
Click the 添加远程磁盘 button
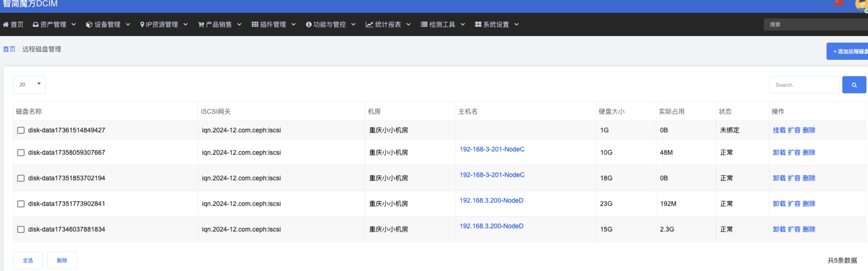(847, 51)
